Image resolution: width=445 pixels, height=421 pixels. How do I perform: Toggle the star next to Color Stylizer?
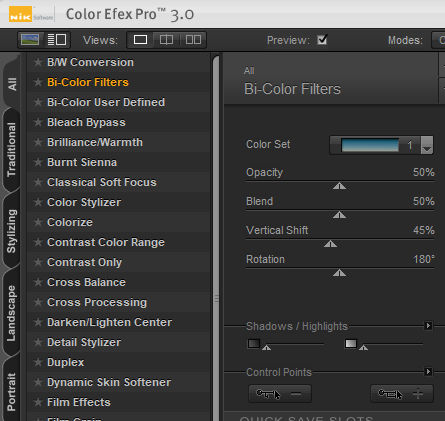[x=38, y=202]
